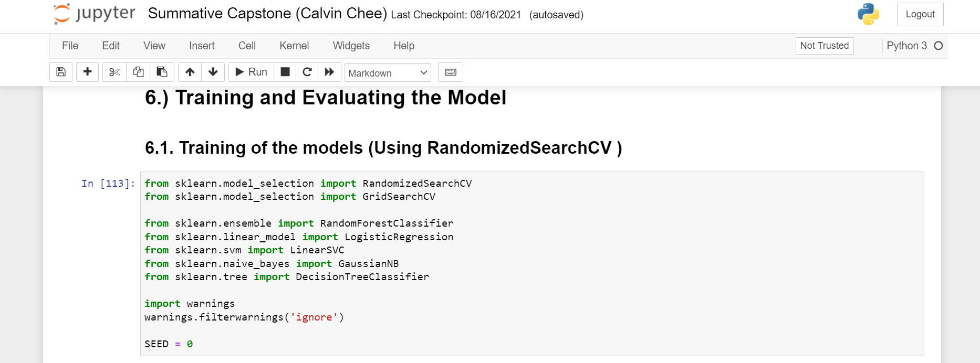The width and height of the screenshot is (980, 363).
Task: Restart the kernel using the refresh icon
Action: tap(307, 72)
